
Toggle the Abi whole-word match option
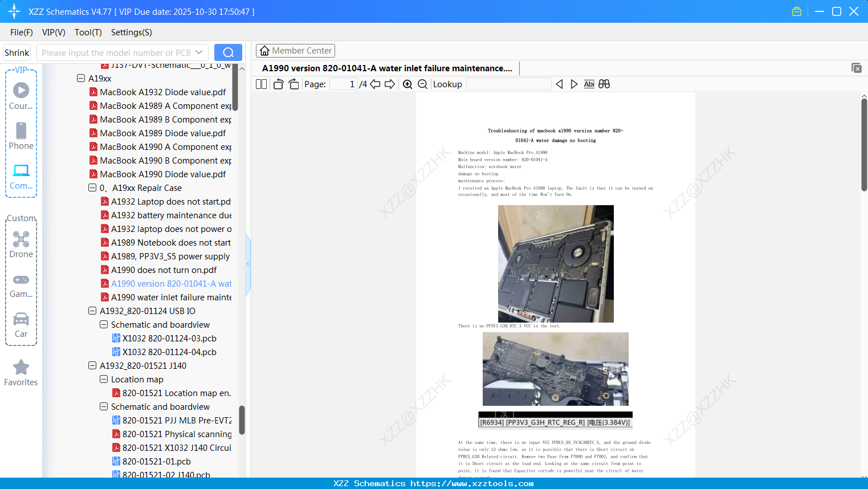click(589, 84)
